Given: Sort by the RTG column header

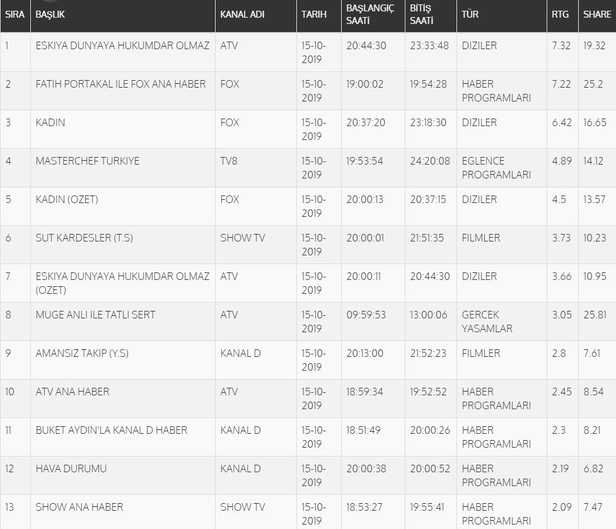Looking at the screenshot, I should [559, 16].
